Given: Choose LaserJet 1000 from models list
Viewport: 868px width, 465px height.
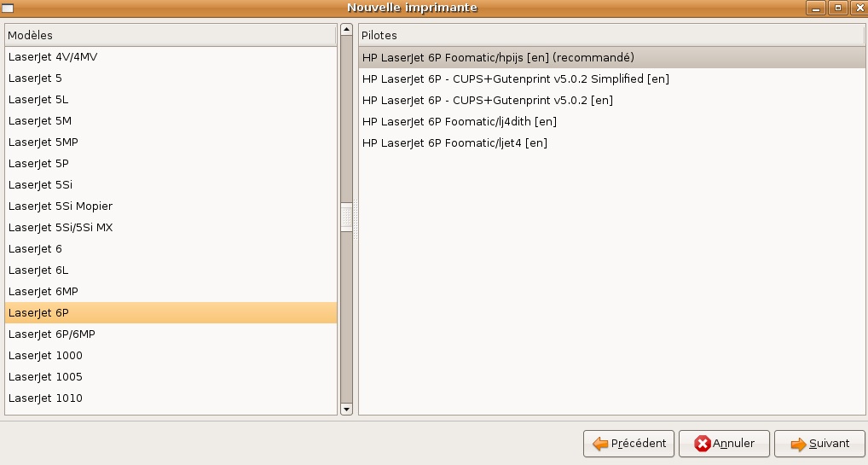Looking at the screenshot, I should pyautogui.click(x=45, y=355).
